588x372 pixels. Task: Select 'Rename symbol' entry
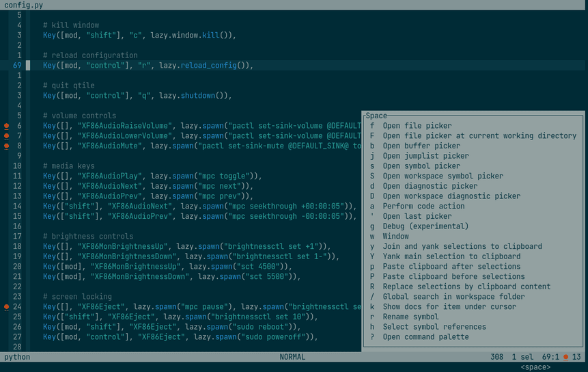473,317
